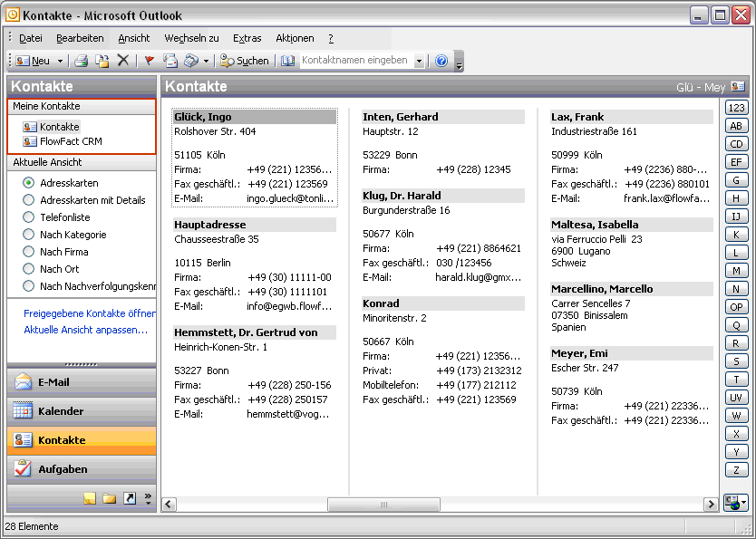Open the folder list icon
Image resolution: width=756 pixels, height=539 pixels.
(x=110, y=498)
